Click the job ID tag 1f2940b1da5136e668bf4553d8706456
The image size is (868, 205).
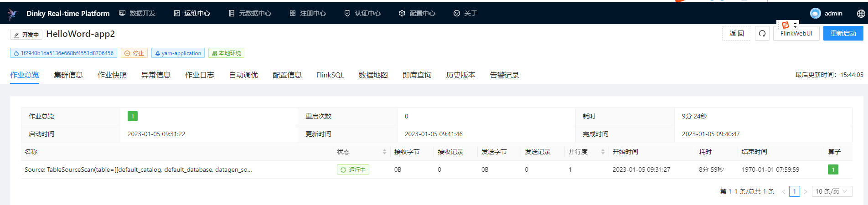[x=63, y=53]
